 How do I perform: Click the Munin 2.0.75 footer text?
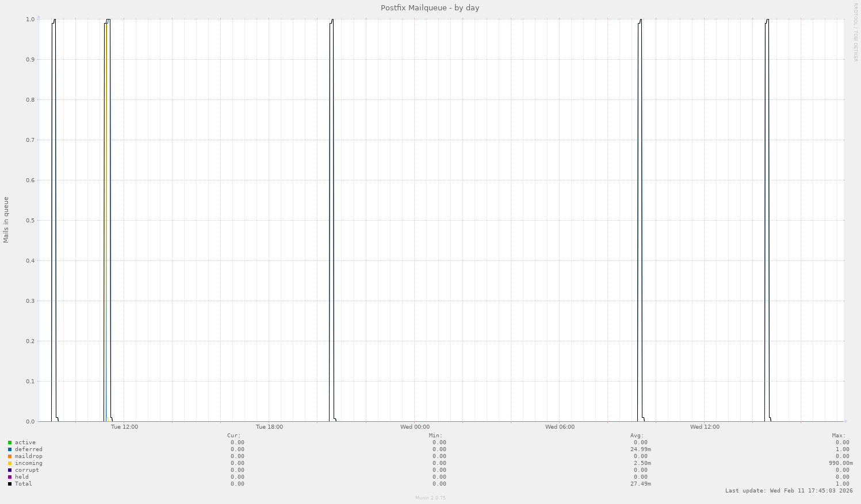[430, 498]
